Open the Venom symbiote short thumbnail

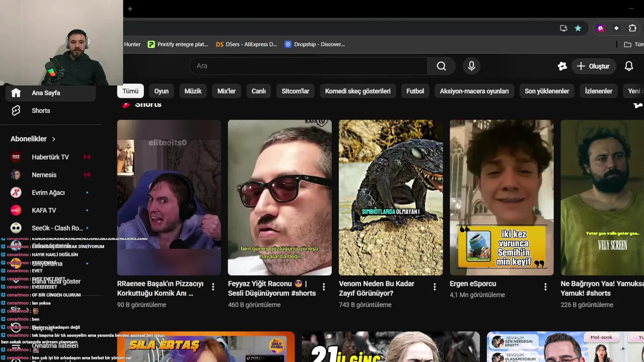[x=391, y=198]
